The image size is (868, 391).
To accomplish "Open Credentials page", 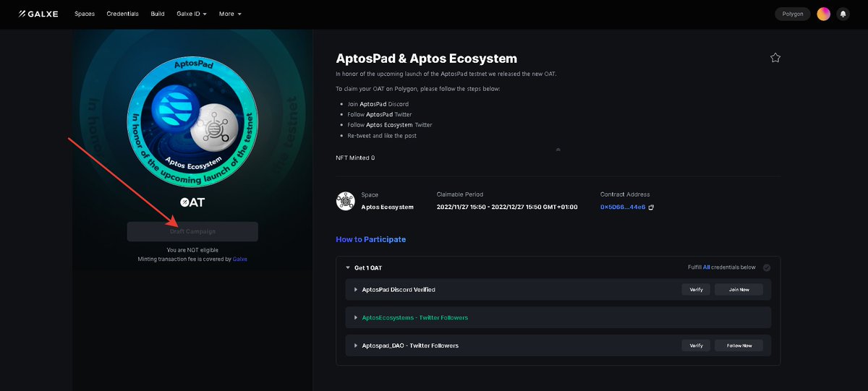I will coord(122,14).
